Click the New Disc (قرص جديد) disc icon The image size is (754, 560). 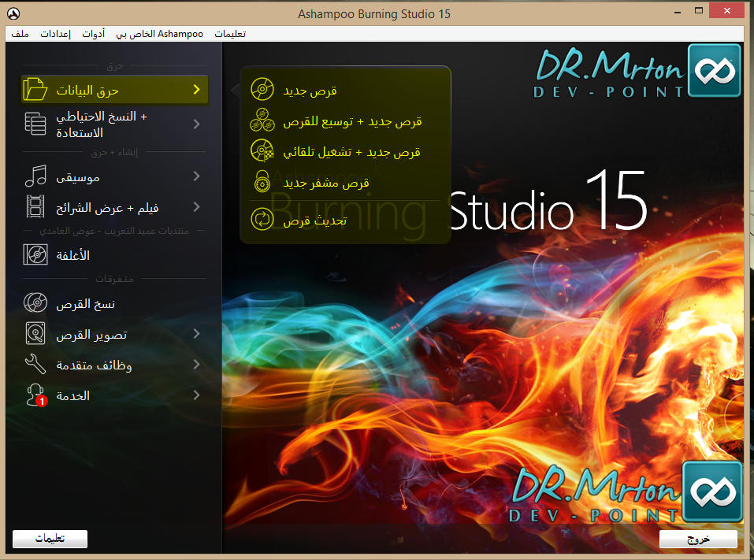pyautogui.click(x=262, y=90)
